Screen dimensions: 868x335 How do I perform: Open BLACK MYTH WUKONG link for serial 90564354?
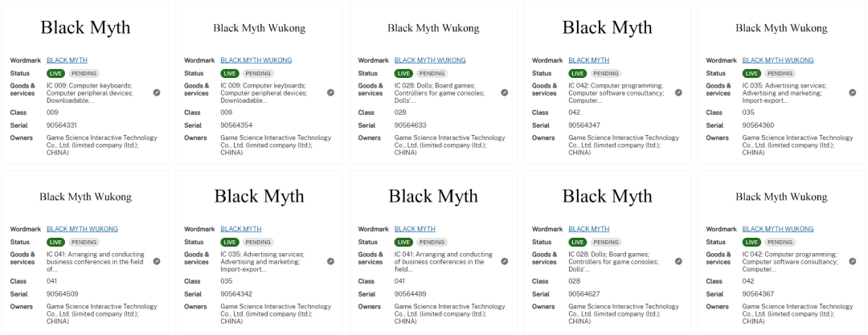point(256,60)
